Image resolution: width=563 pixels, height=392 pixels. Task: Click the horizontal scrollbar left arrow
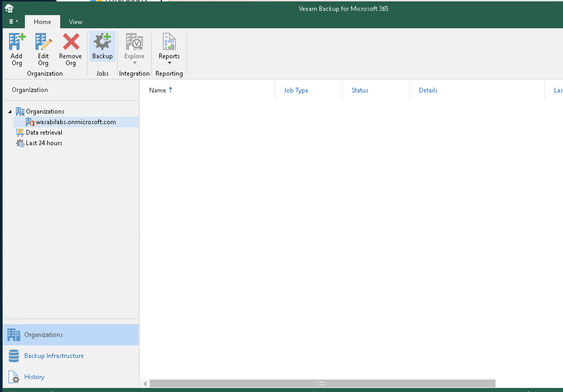pyautogui.click(x=145, y=384)
